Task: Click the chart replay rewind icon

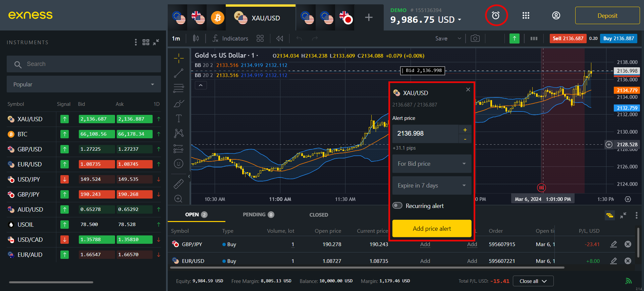Action: pos(279,39)
